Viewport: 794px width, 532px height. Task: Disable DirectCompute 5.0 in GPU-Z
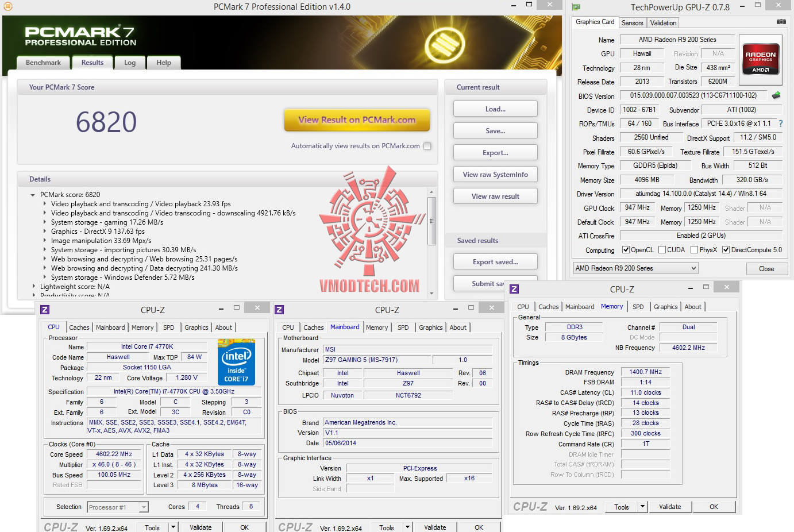coord(725,249)
